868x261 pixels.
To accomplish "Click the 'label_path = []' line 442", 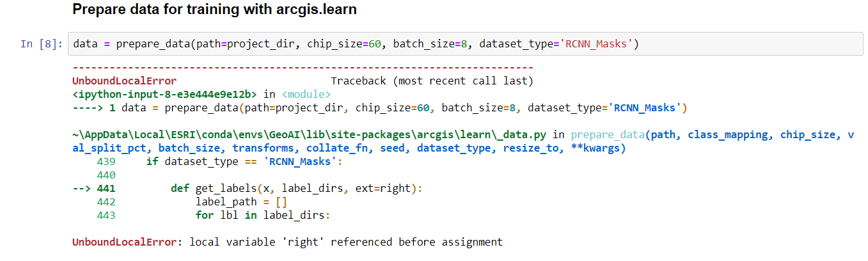I will 241,202.
